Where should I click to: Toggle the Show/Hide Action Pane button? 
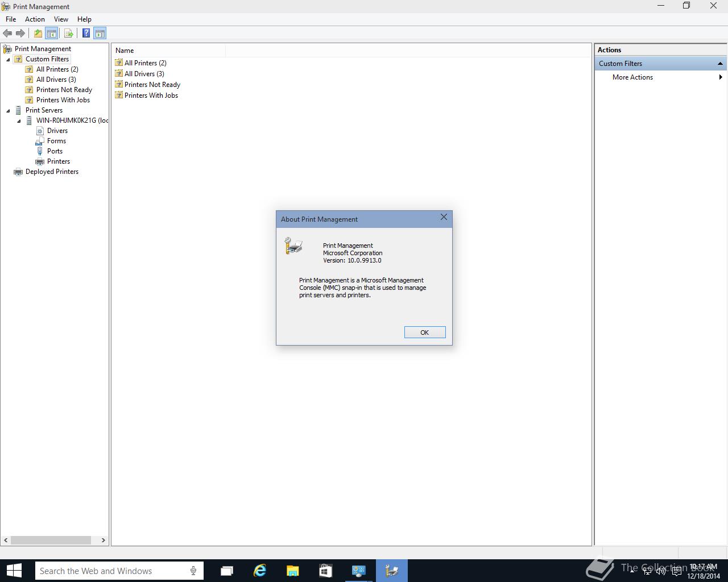coord(100,33)
